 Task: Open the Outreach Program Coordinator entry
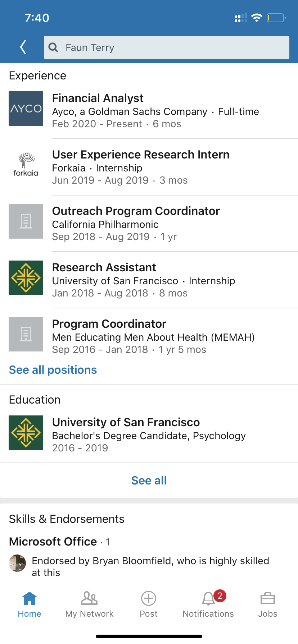coord(136,211)
